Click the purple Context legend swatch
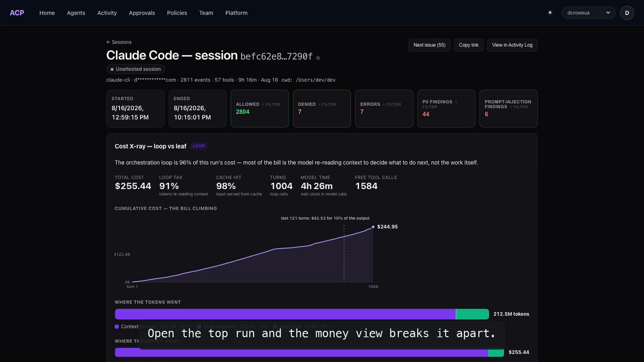 117,327
